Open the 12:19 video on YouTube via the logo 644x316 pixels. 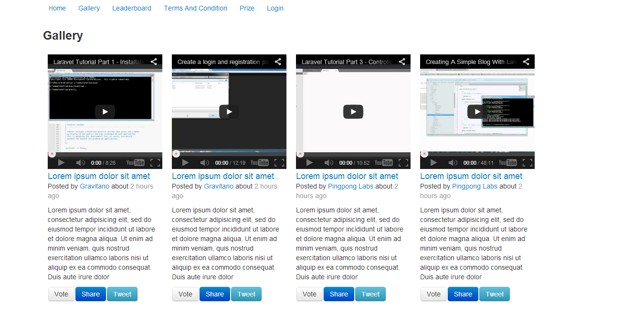[260, 163]
